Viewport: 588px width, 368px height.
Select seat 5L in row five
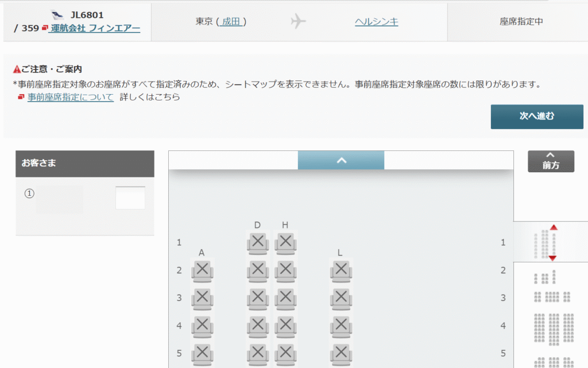pos(341,352)
